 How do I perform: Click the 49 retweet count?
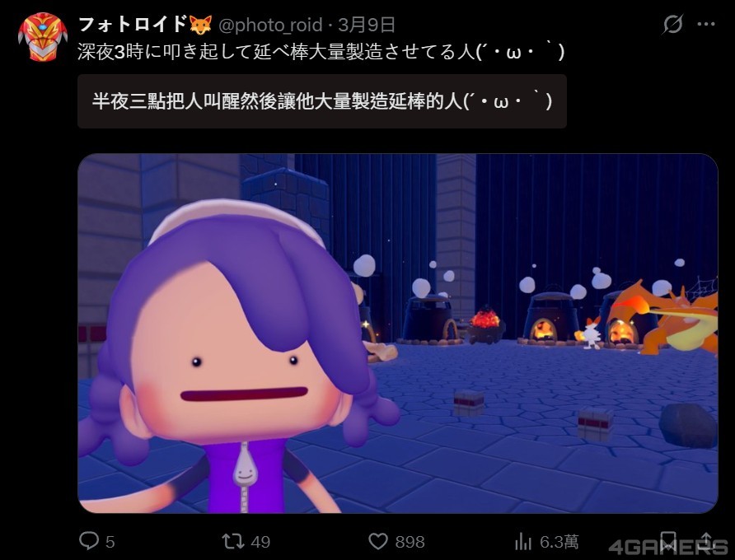[x=260, y=542]
